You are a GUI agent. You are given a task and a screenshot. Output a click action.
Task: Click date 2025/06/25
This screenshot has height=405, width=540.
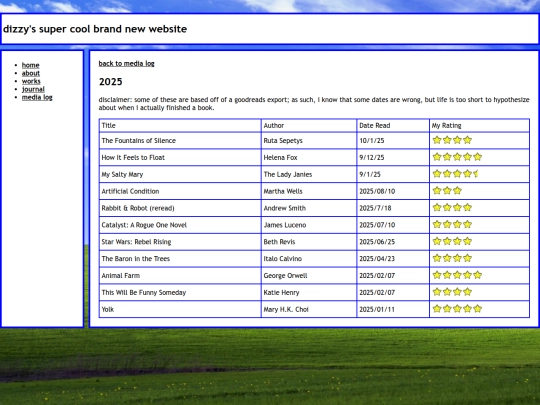377,242
